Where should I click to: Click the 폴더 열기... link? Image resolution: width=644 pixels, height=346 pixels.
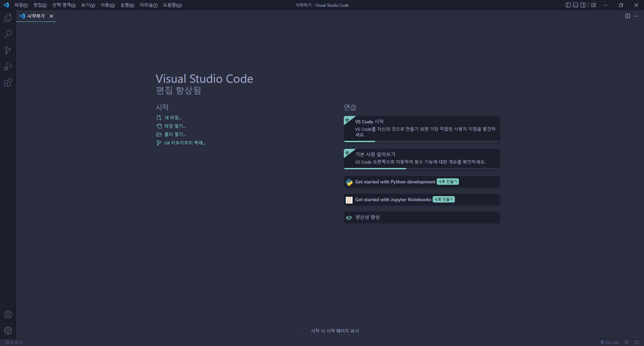pos(175,134)
